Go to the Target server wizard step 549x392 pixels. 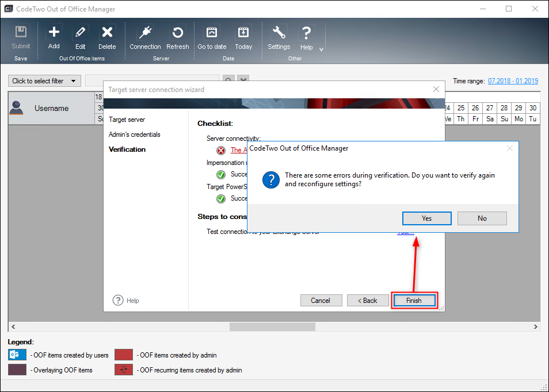127,120
